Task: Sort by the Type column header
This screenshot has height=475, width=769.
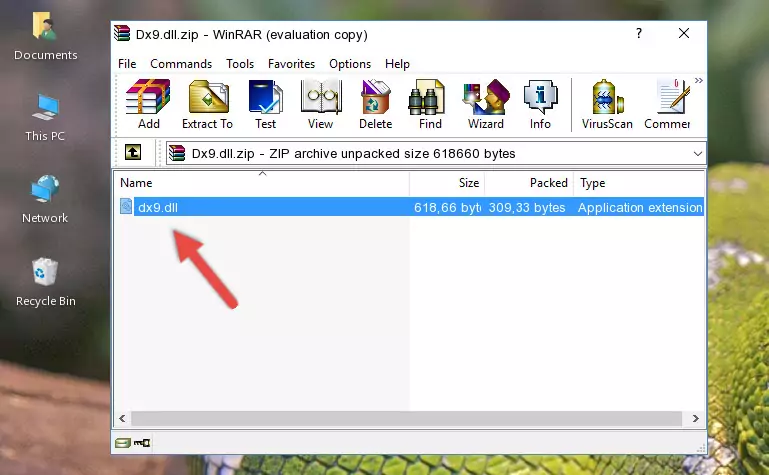Action: [640, 183]
